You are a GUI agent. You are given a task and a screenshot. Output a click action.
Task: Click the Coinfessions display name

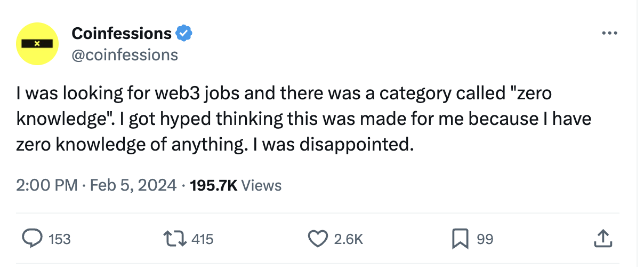pyautogui.click(x=122, y=34)
